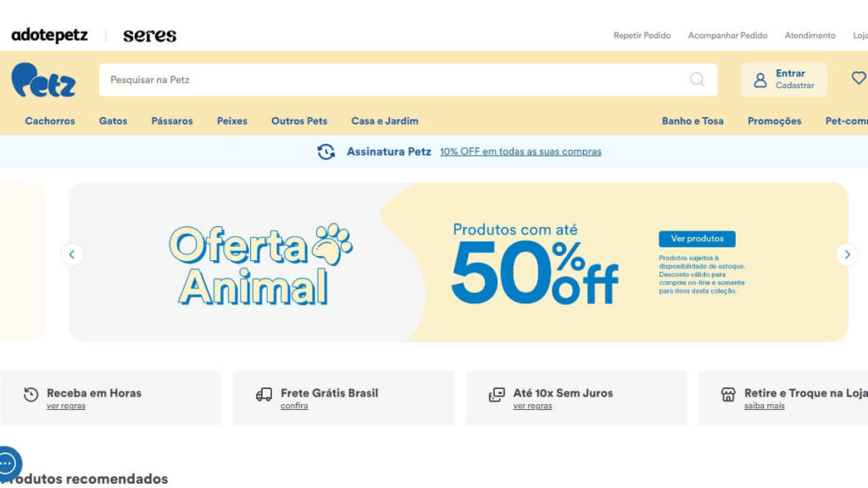Screen dimensions: 868x488
Task: Open the adotepetz logo link
Action: (x=49, y=36)
